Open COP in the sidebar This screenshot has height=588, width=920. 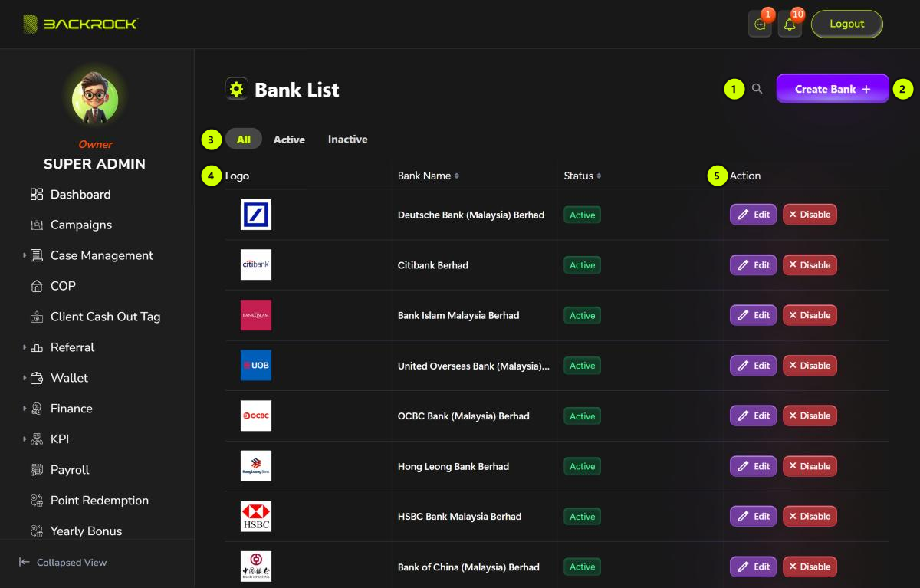coord(53,286)
